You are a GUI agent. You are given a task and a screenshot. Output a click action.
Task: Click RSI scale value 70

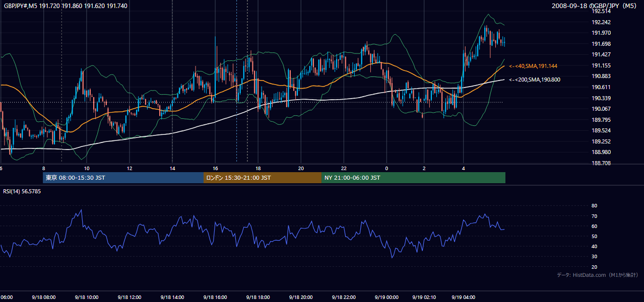pos(594,216)
